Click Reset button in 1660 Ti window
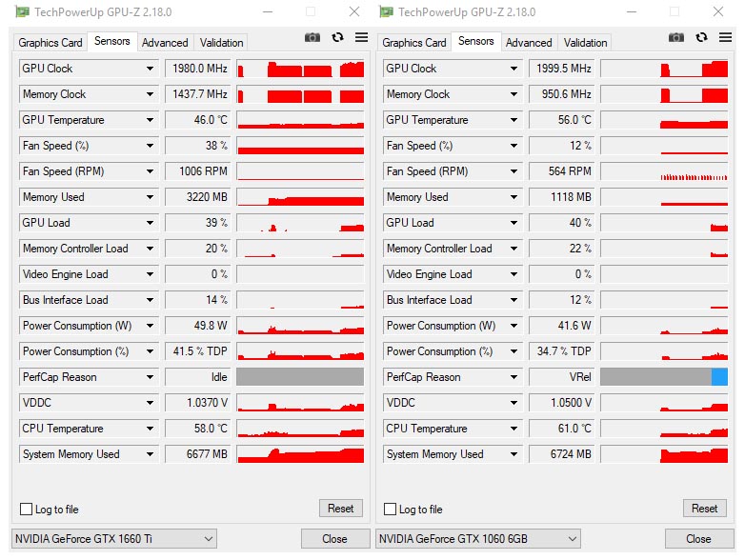Image resolution: width=745 pixels, height=560 pixels. (341, 509)
